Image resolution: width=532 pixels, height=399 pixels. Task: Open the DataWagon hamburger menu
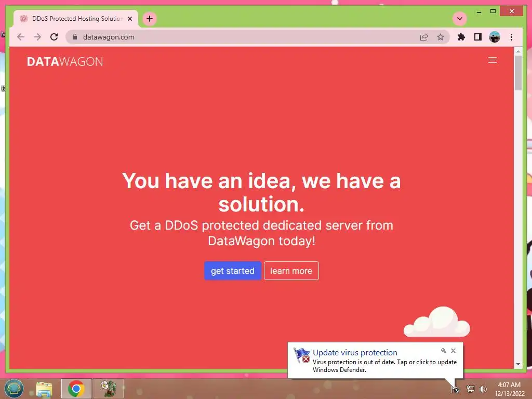493,60
